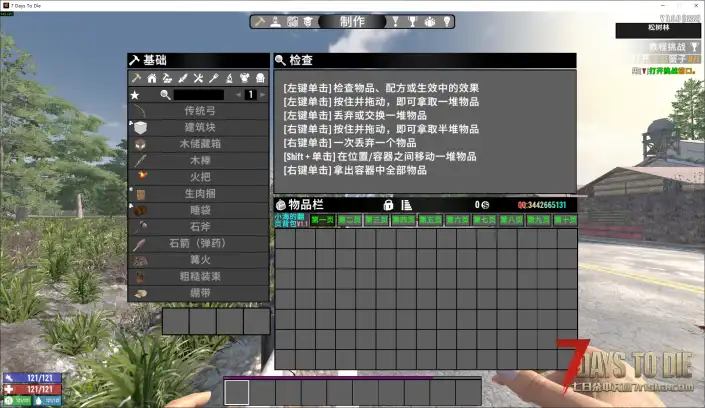Switch to backpack page 第十页
The height and width of the screenshot is (408, 705).
tap(565, 220)
